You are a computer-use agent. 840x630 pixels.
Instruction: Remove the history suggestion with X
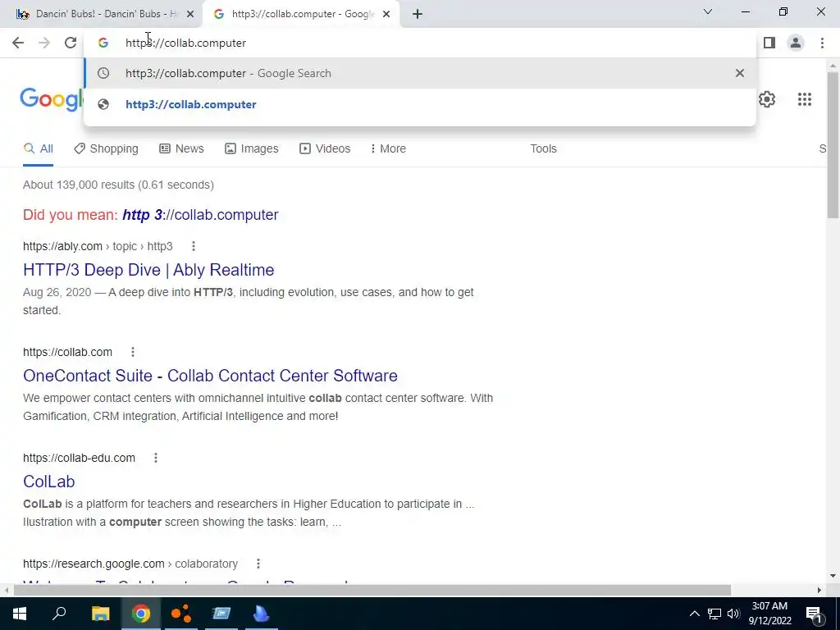[x=740, y=73]
